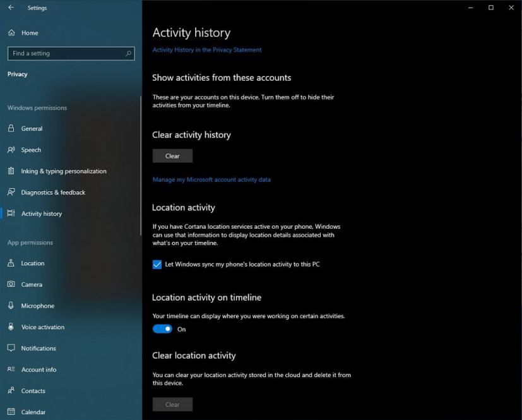Click the back arrow in Settings
522x420 pixels.
pyautogui.click(x=11, y=8)
